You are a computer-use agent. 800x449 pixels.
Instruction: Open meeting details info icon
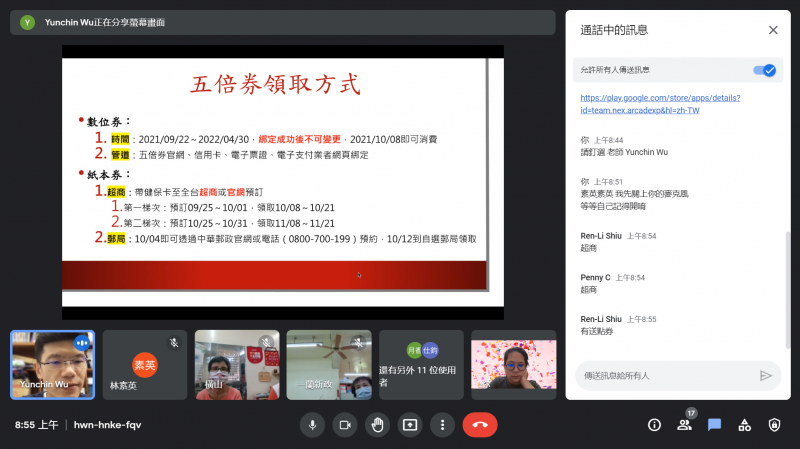(654, 425)
